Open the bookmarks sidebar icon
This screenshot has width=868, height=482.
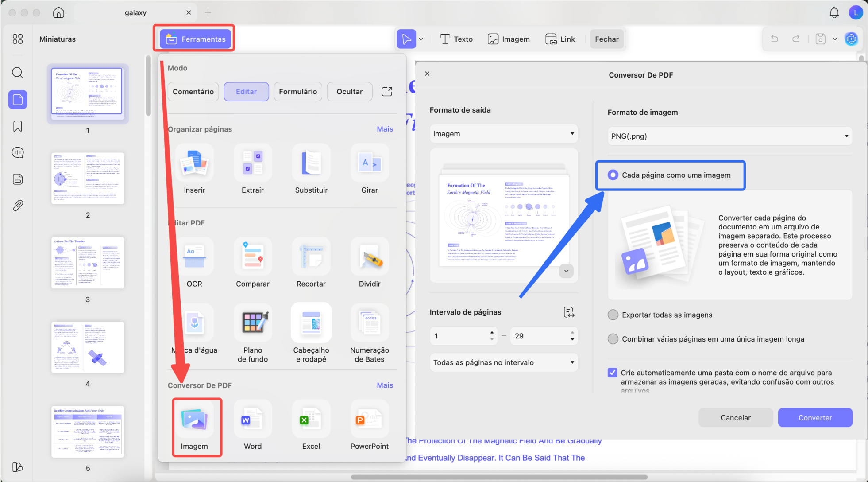pos(18,126)
